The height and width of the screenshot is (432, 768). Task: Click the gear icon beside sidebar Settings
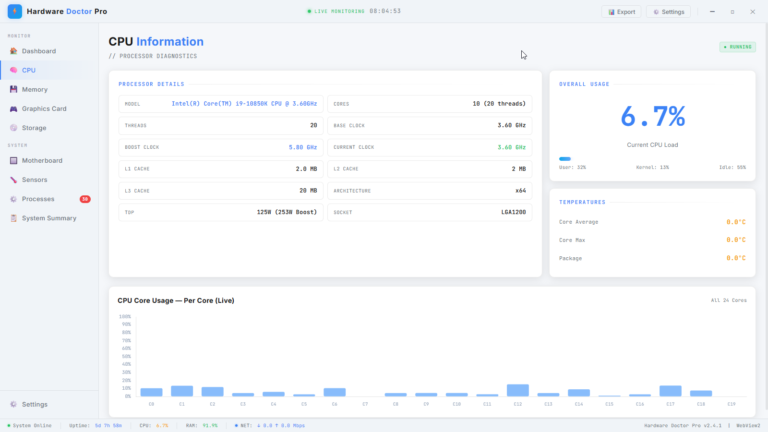click(x=13, y=404)
